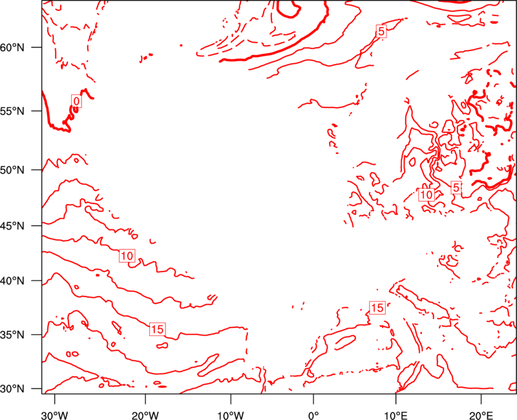This screenshot has width=517, height=420.
Task: Select the boxed 0 contour label
Action: coord(76,101)
